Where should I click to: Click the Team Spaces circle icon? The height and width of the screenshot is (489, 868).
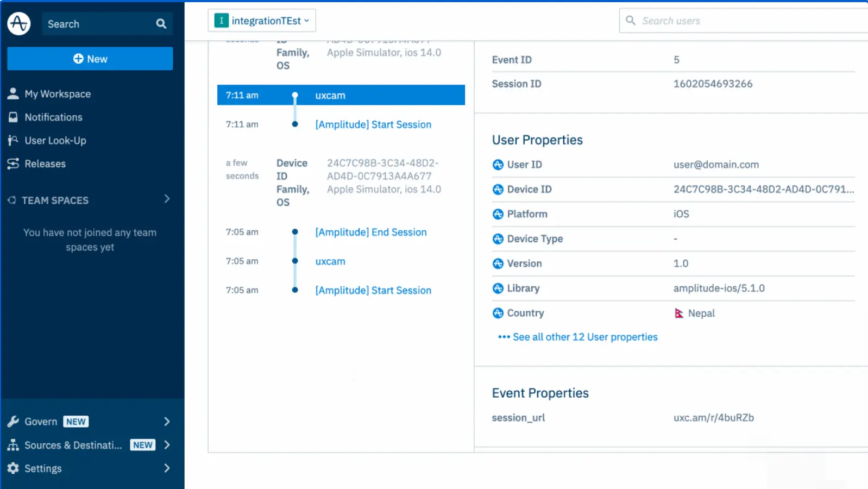tap(12, 200)
